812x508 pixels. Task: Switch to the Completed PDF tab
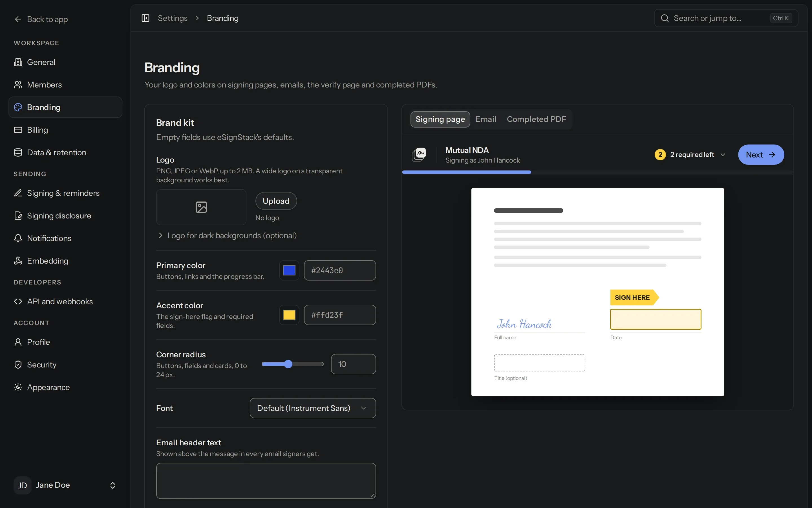click(536, 119)
